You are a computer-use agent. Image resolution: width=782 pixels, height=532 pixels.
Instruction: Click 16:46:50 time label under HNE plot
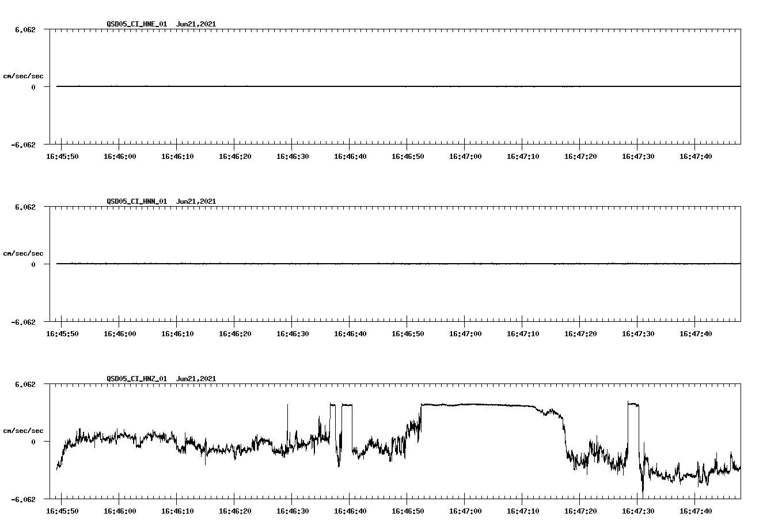[x=408, y=157]
